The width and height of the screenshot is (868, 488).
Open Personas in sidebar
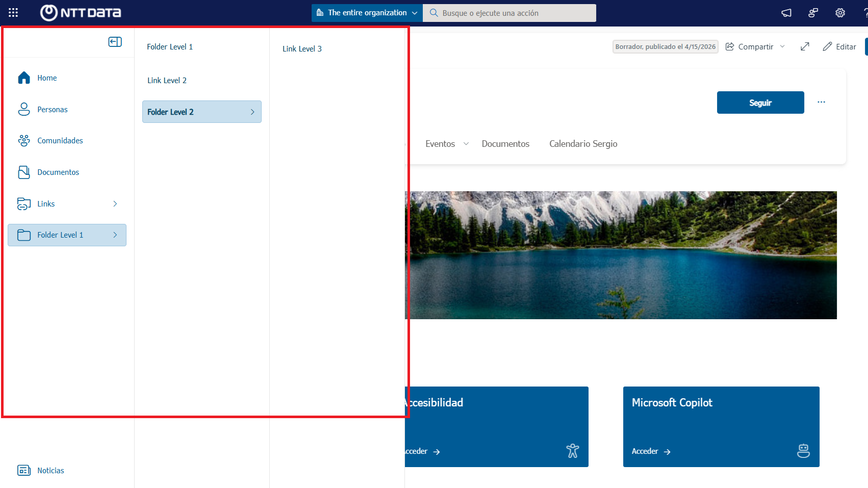pyautogui.click(x=67, y=110)
